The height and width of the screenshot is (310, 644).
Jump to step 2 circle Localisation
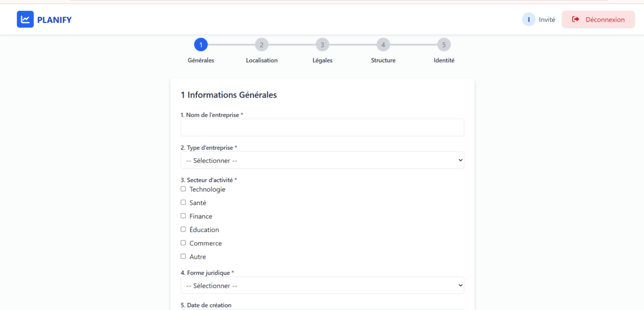261,45
